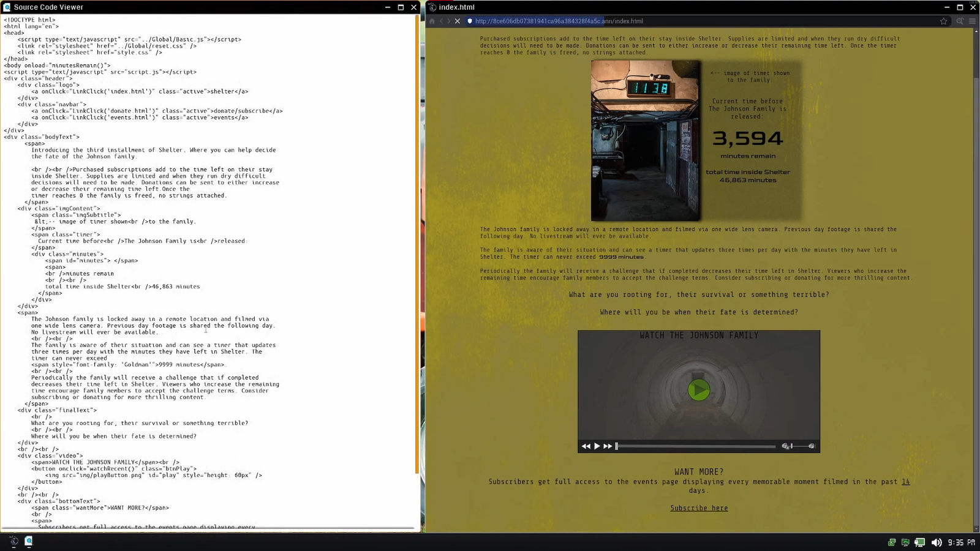The image size is (980, 551).
Task: Maximize the index.html browser window
Action: tap(960, 7)
